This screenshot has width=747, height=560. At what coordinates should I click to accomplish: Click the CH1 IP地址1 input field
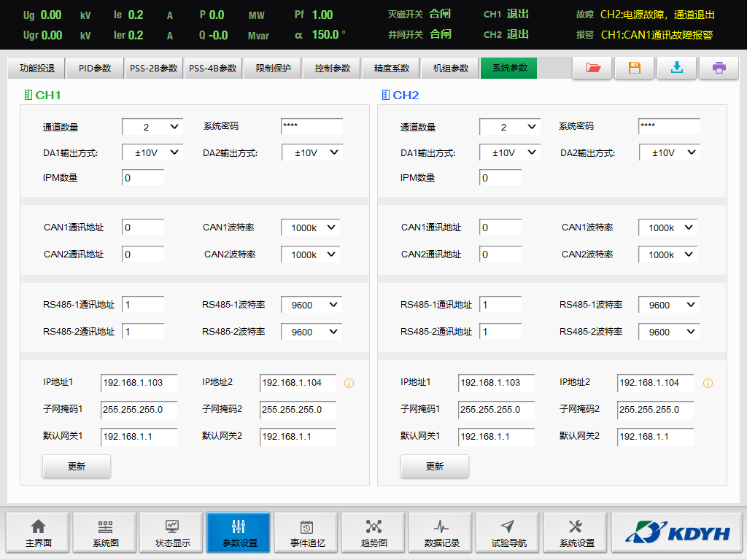pos(139,383)
